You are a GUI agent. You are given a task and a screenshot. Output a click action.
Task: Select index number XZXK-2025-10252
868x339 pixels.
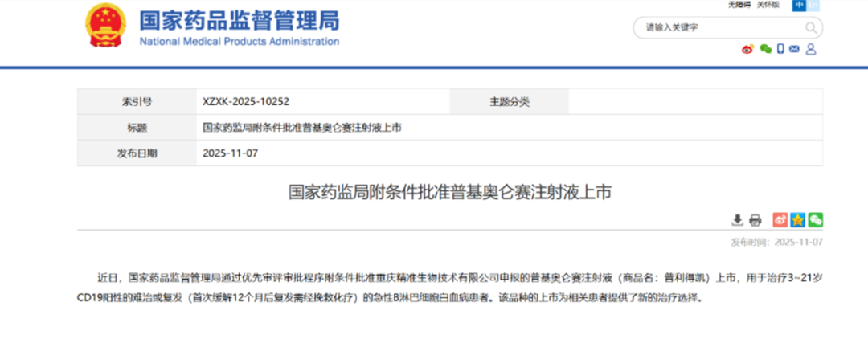pos(246,102)
